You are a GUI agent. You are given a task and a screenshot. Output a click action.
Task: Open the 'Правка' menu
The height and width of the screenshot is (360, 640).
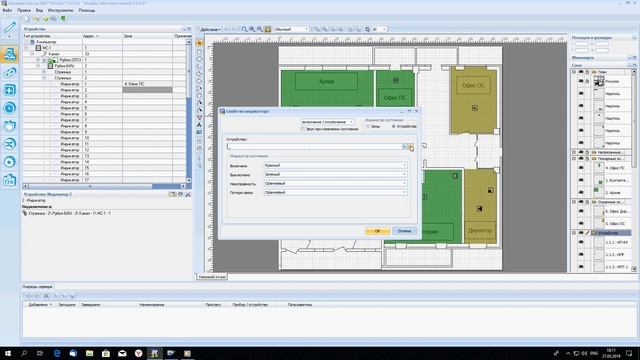[x=24, y=10]
